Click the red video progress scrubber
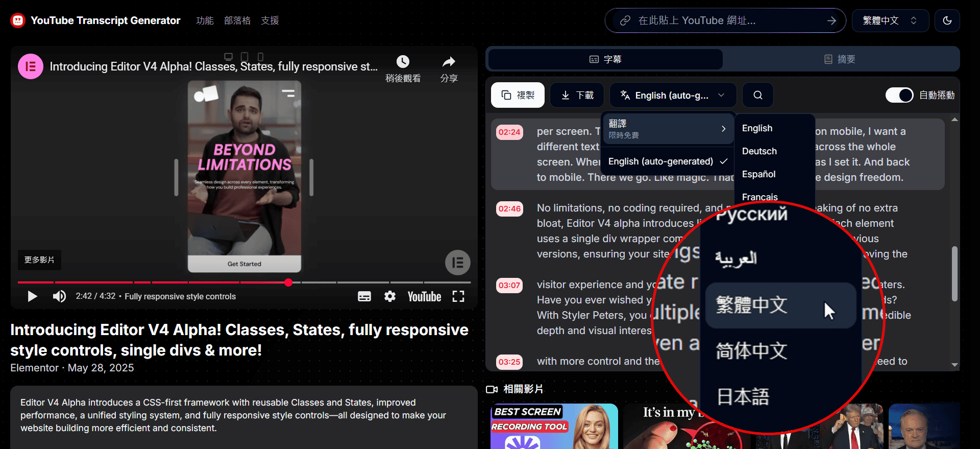This screenshot has width=980, height=449. [288, 282]
